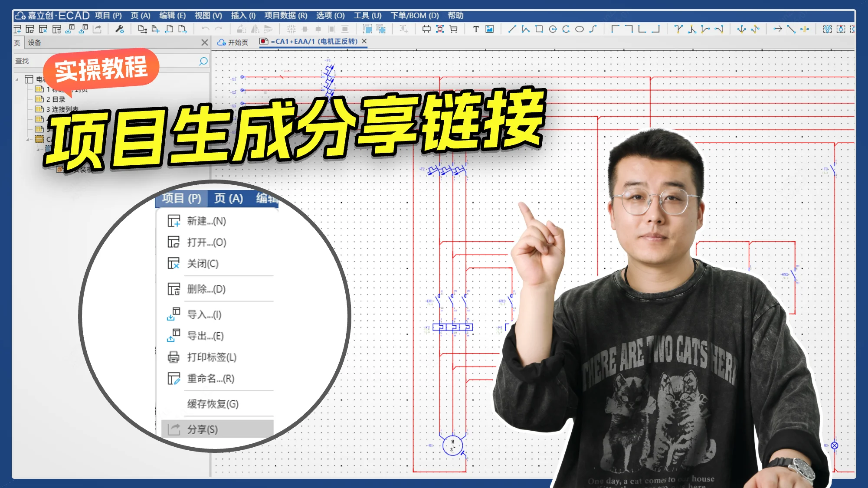Open the 工具 (U) menu
The width and height of the screenshot is (868, 488).
367,16
